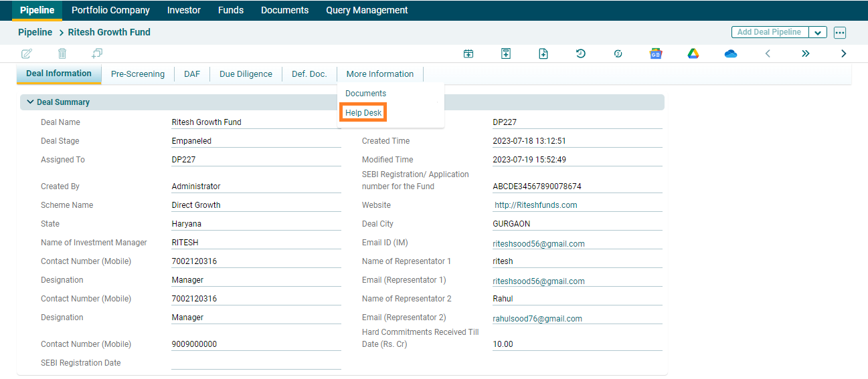Open the Add Deal Pipeline dropdown arrow

pyautogui.click(x=818, y=33)
